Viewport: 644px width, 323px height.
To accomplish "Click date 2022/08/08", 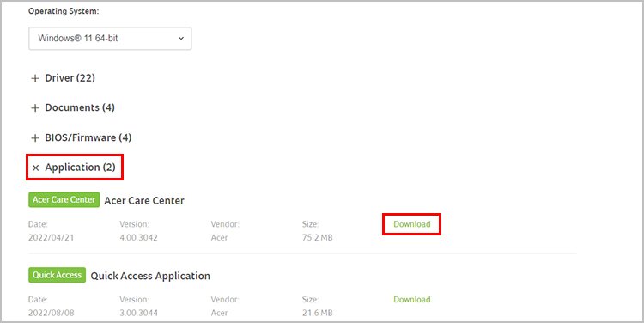I will pos(51,313).
